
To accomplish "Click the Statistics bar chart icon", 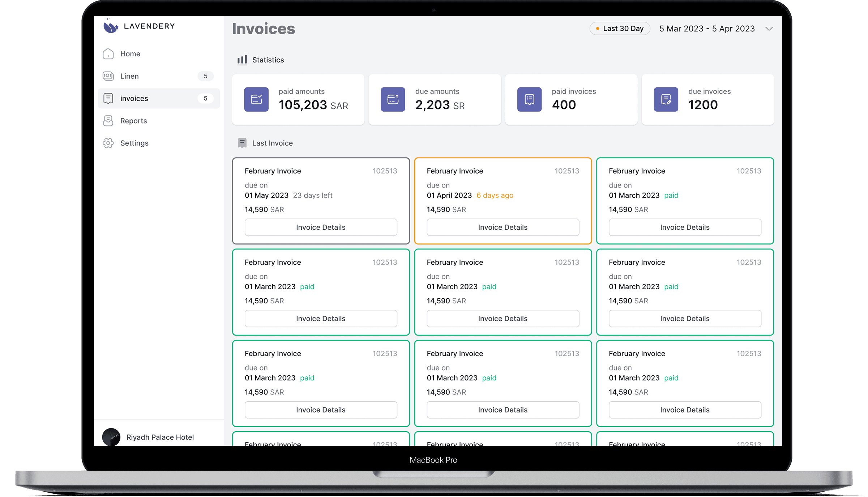I will coord(242,60).
